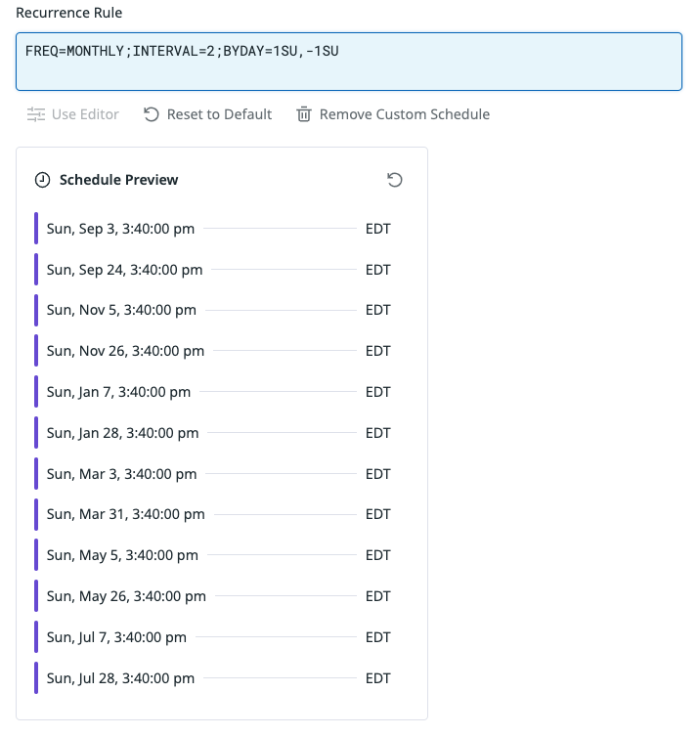Select the Sun, Mar 31 schedule entry
Screen dimensions: 700x736
pyautogui.click(x=213, y=514)
